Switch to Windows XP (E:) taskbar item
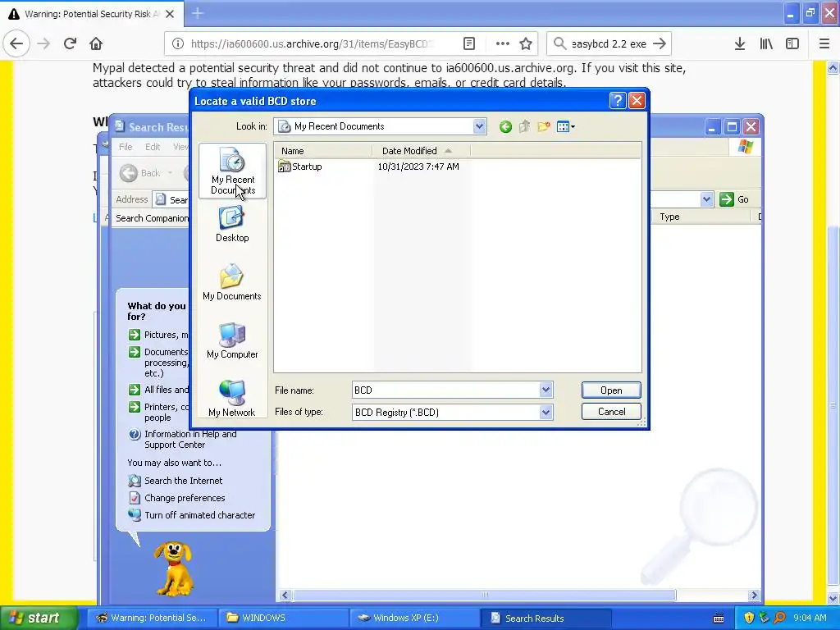840x630 pixels. pyautogui.click(x=414, y=618)
